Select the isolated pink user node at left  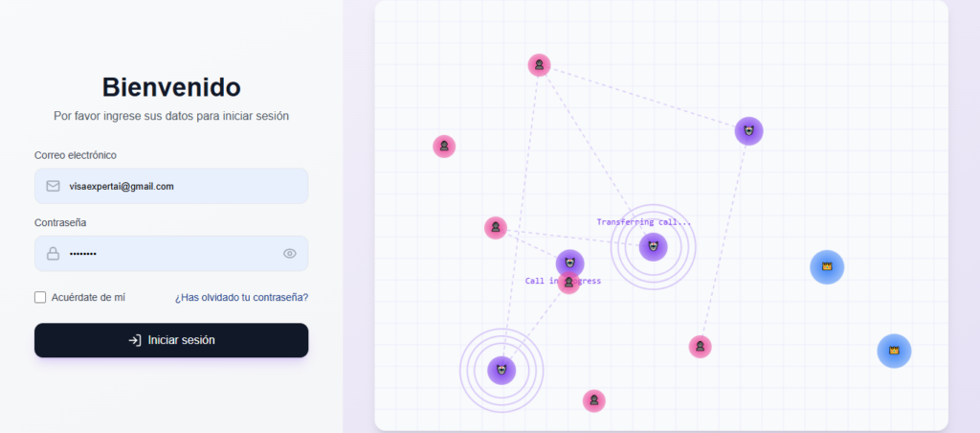444,147
